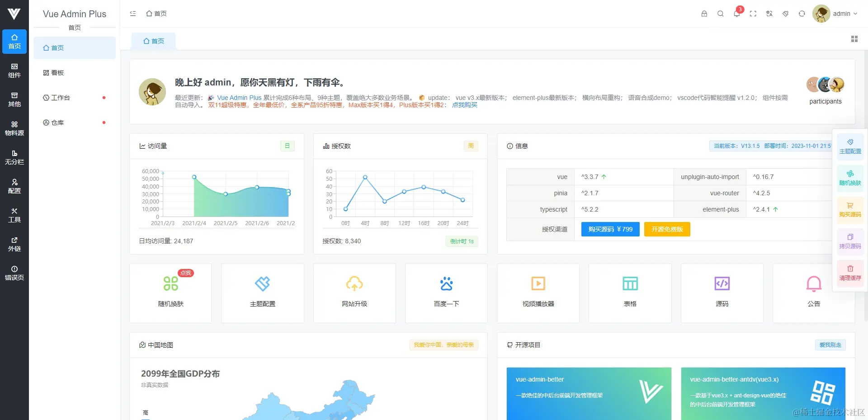The height and width of the screenshot is (420, 868).
Task: Click the lock screen icon in top toolbar
Action: (704, 14)
